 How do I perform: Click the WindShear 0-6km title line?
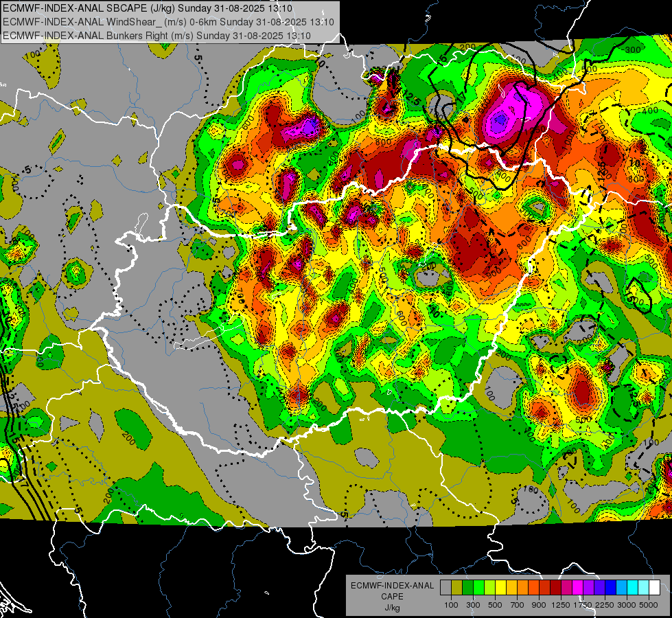coord(168,22)
